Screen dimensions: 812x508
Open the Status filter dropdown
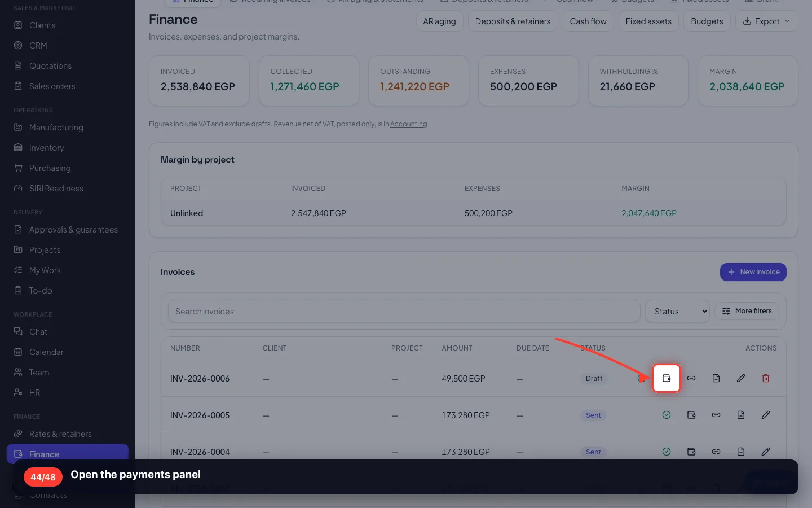(677, 312)
